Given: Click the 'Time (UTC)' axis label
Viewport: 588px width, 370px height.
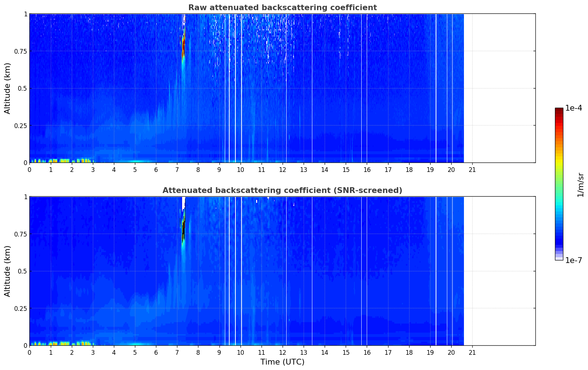Looking at the screenshot, I should tap(282, 362).
